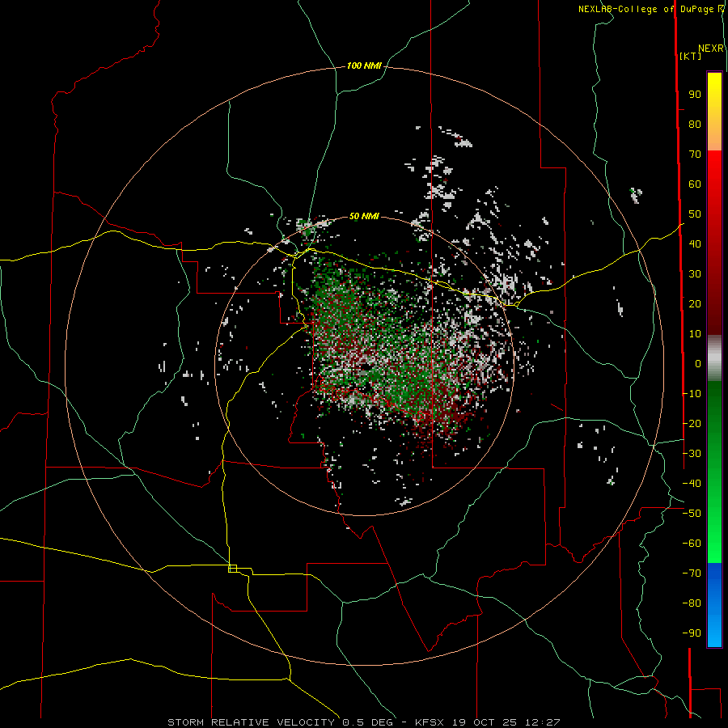Click the 12:27 time stamp

click(x=542, y=722)
